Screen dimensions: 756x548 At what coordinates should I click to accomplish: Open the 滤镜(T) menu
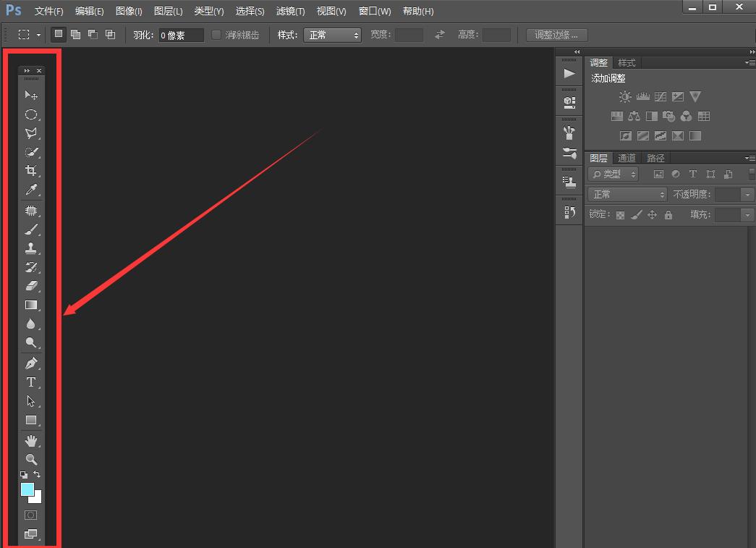pyautogui.click(x=290, y=12)
